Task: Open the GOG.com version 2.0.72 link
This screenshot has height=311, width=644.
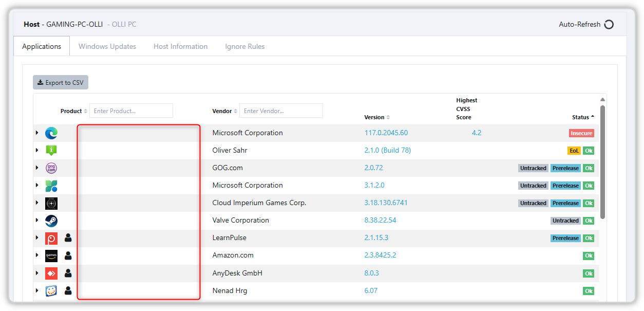Action: pos(374,168)
